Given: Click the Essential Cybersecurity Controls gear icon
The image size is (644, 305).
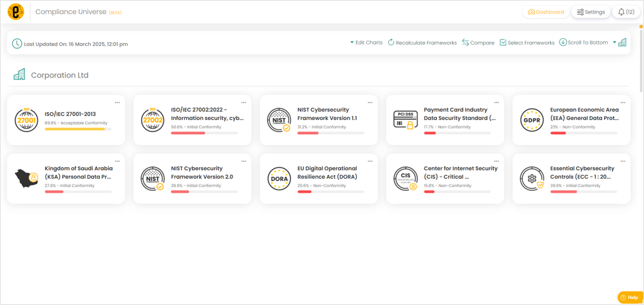Looking at the screenshot, I should point(533,179).
